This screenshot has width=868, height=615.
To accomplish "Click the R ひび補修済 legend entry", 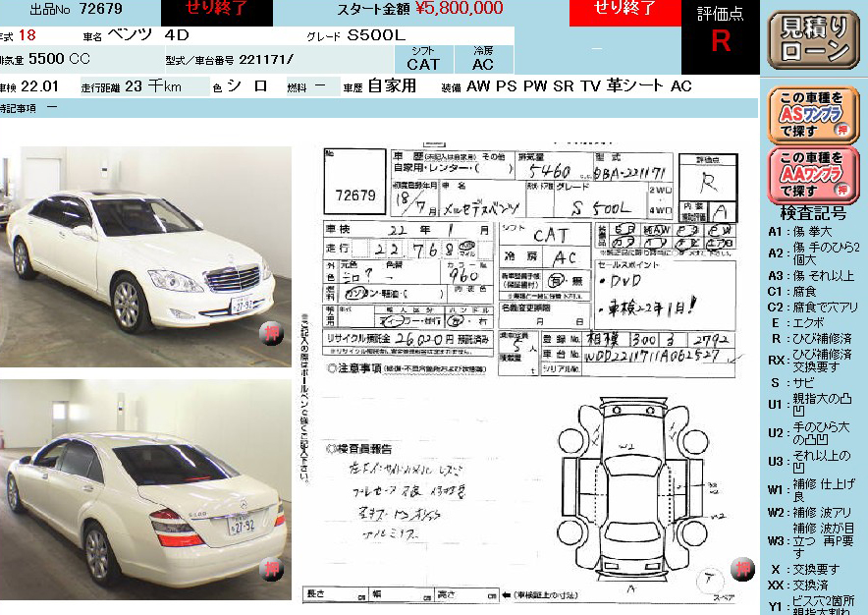I will click(811, 339).
